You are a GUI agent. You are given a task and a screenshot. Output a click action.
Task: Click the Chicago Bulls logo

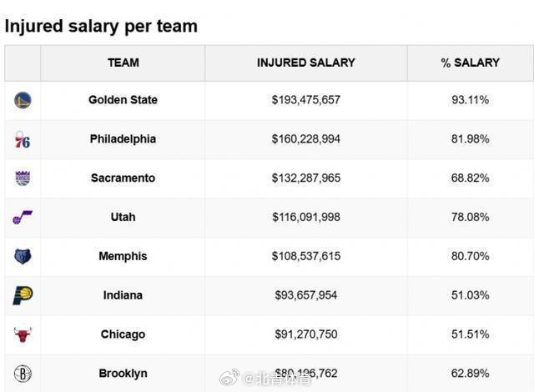23,334
